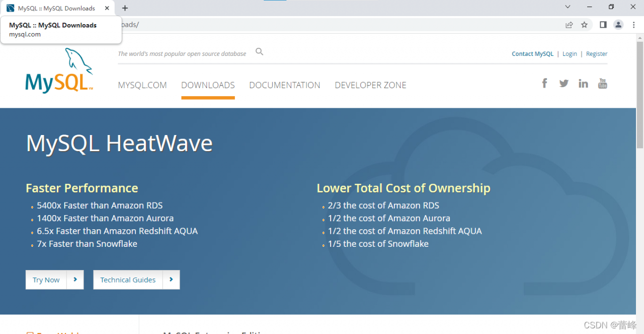Click '1/2 the cost of Amazon Aurora'
The width and height of the screenshot is (644, 334).
(x=389, y=218)
